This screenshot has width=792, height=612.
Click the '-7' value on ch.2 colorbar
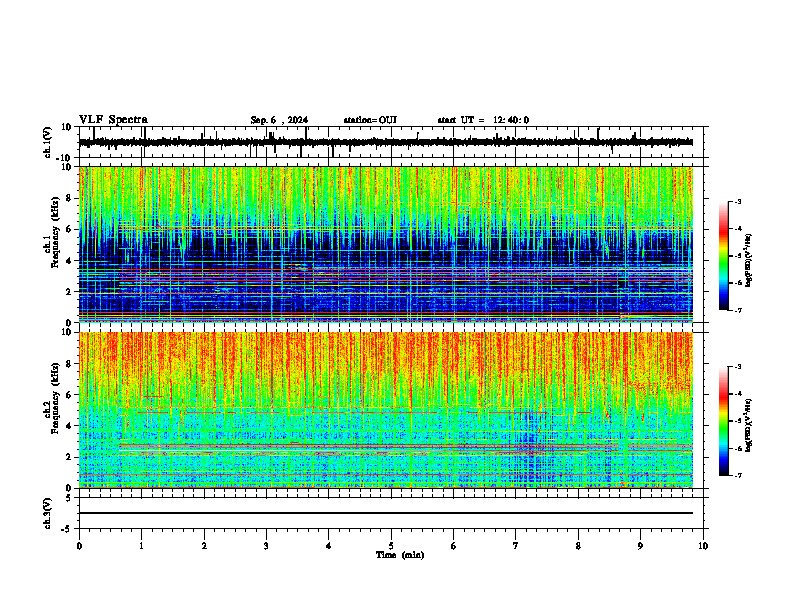(737, 475)
